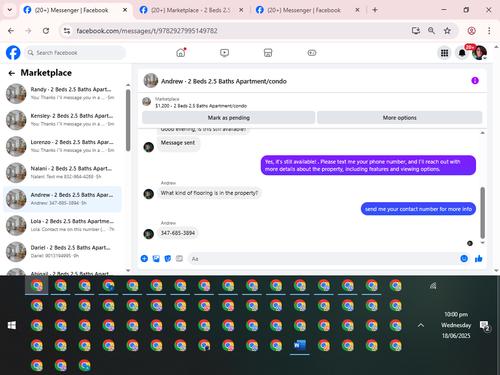Open the zoom magnifier icon in address bar
This screenshot has height=375, width=500.
tap(431, 31)
